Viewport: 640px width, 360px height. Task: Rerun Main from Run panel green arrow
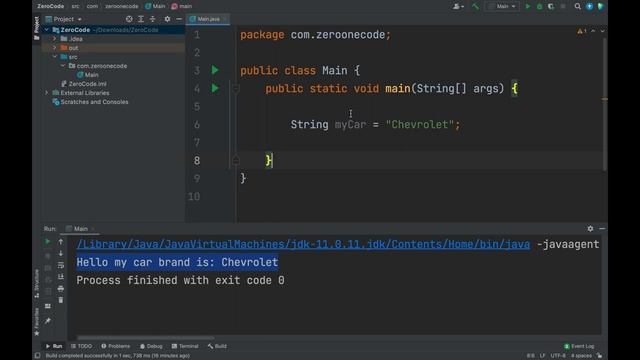click(x=48, y=242)
